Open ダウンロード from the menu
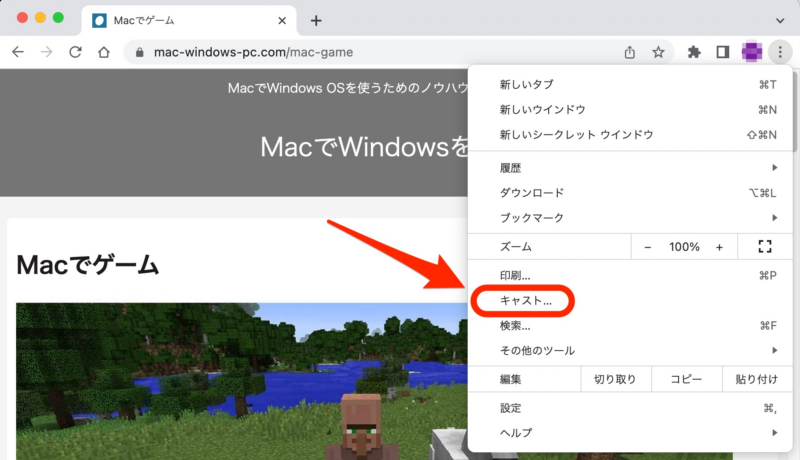This screenshot has height=460, width=800. (x=630, y=193)
